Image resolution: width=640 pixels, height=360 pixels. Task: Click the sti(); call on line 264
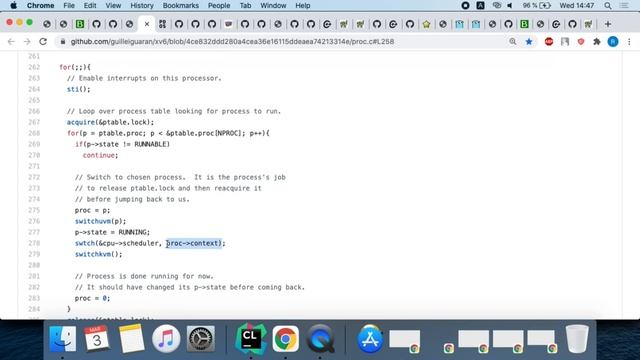click(79, 89)
